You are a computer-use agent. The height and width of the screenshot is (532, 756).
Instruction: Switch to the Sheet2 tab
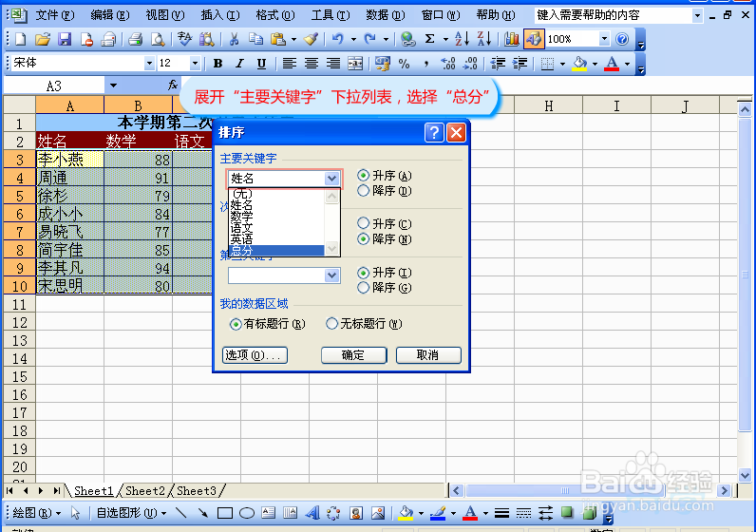coord(145,491)
